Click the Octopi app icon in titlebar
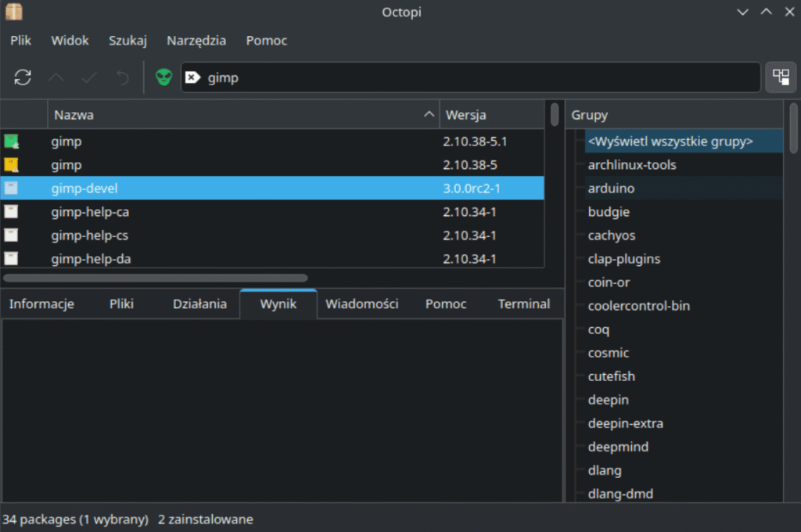Screen dimensions: 801x532 (x=13, y=12)
